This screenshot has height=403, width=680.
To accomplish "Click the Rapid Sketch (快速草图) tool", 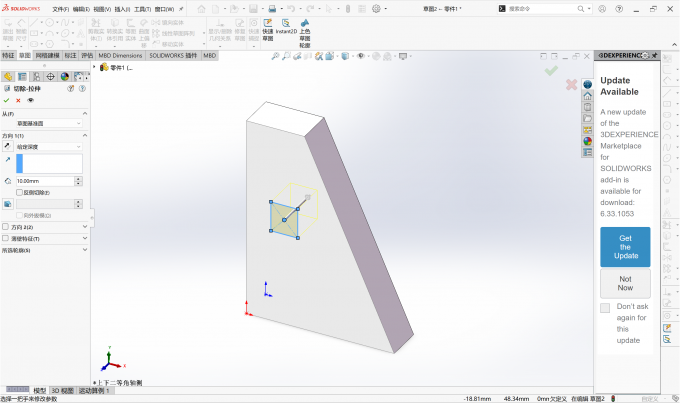I will coord(268,30).
